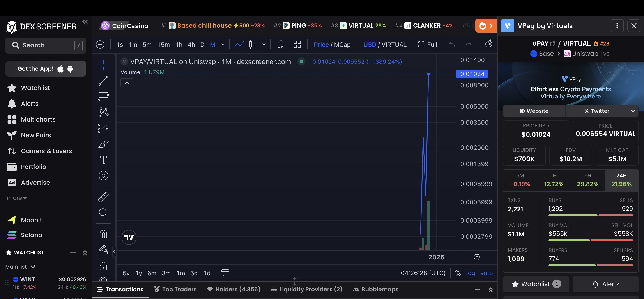Screen dimensions: 644x299
Task: Select the ruler measure tool
Action: (x=103, y=197)
